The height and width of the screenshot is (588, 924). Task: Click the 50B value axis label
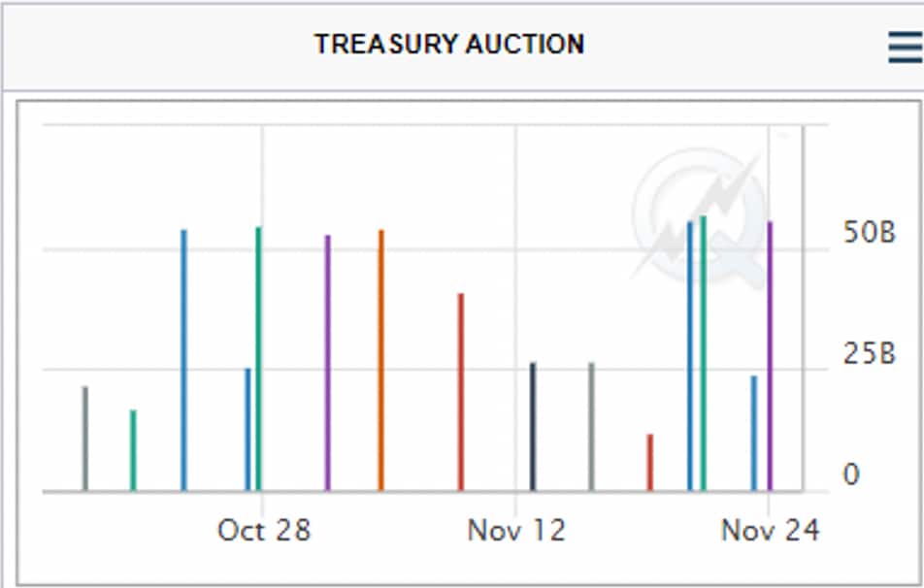[x=867, y=234]
